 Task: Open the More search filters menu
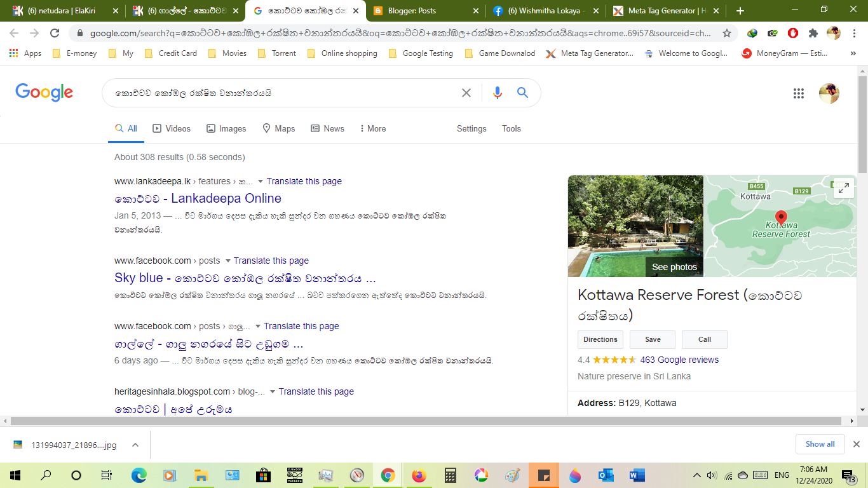pos(373,128)
